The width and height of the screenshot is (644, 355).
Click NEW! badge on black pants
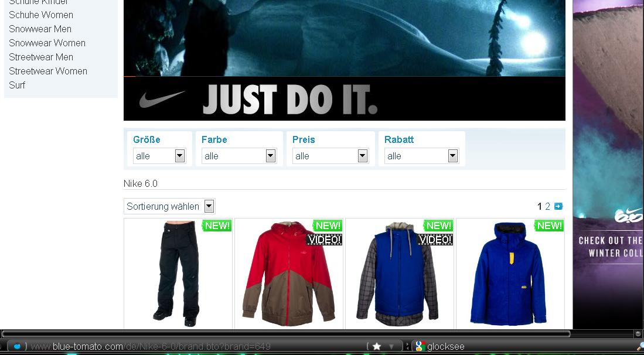pyautogui.click(x=217, y=226)
